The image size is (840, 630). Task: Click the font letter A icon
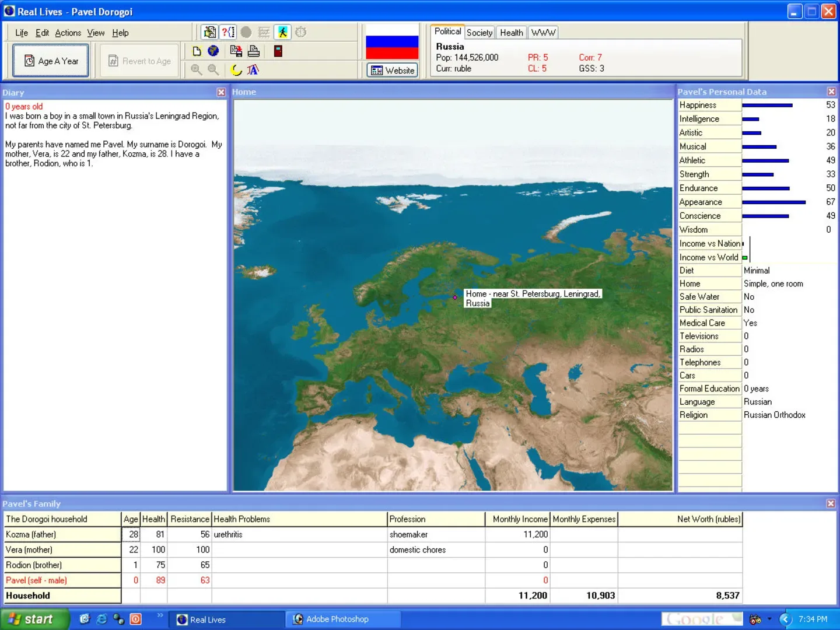[x=253, y=70]
